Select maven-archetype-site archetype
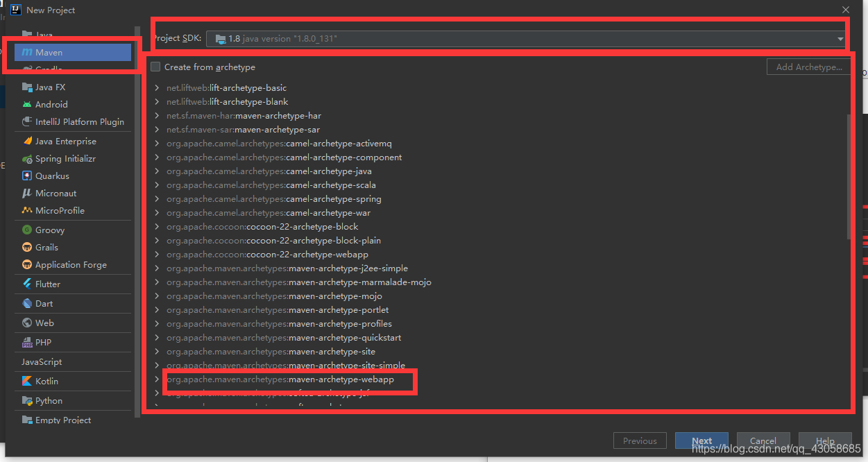 pyautogui.click(x=271, y=352)
